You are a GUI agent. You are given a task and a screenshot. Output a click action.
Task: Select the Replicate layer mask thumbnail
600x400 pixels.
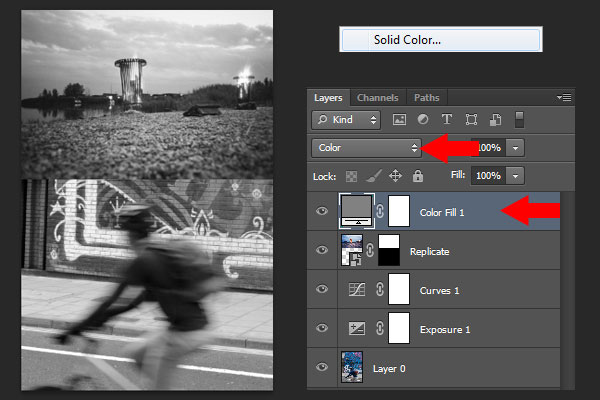[x=389, y=250]
